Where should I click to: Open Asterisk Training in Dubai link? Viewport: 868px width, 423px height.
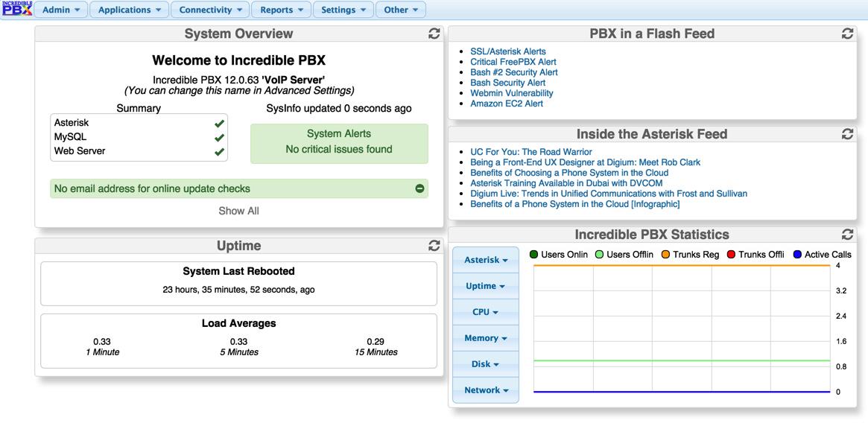(x=566, y=183)
